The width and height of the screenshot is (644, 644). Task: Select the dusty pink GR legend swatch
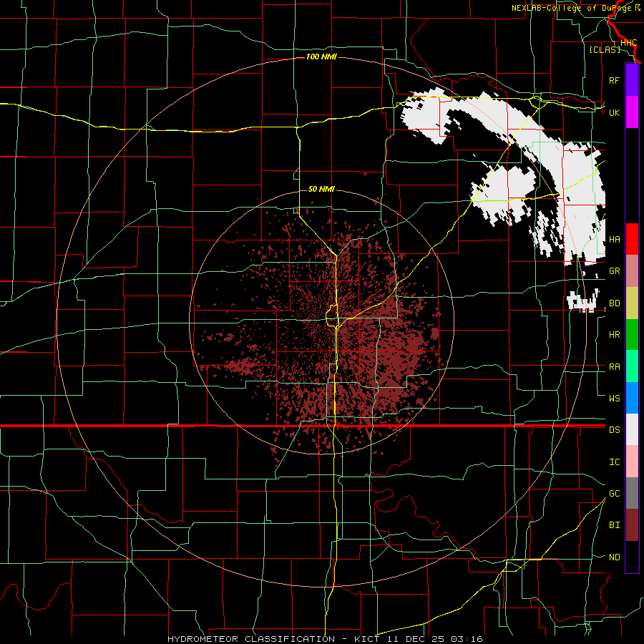632,271
